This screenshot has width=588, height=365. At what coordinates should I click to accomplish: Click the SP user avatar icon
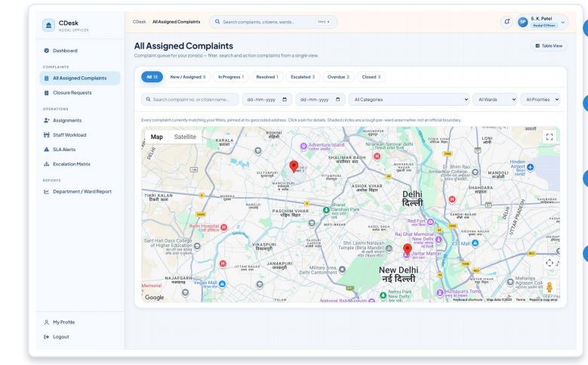[x=523, y=22]
